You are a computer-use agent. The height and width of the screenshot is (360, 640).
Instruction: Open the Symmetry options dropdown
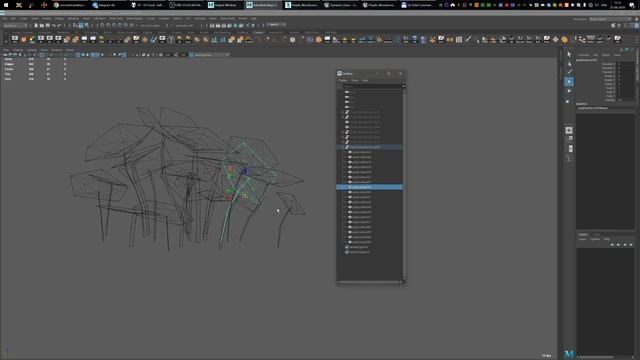click(x=184, y=25)
